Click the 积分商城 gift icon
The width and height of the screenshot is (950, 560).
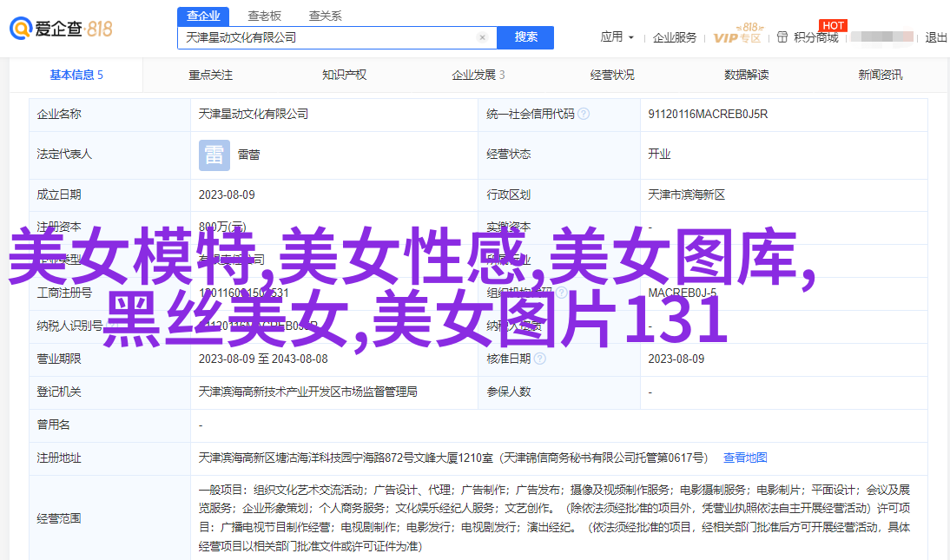click(x=782, y=37)
